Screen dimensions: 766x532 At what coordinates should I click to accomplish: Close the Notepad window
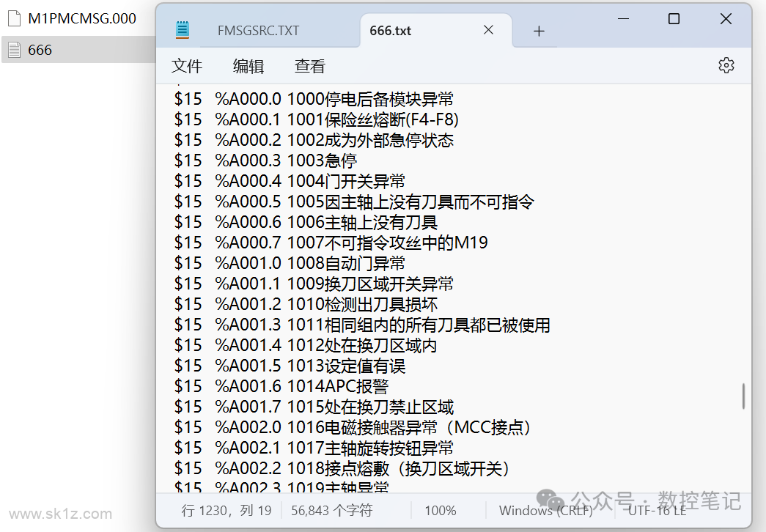point(726,19)
